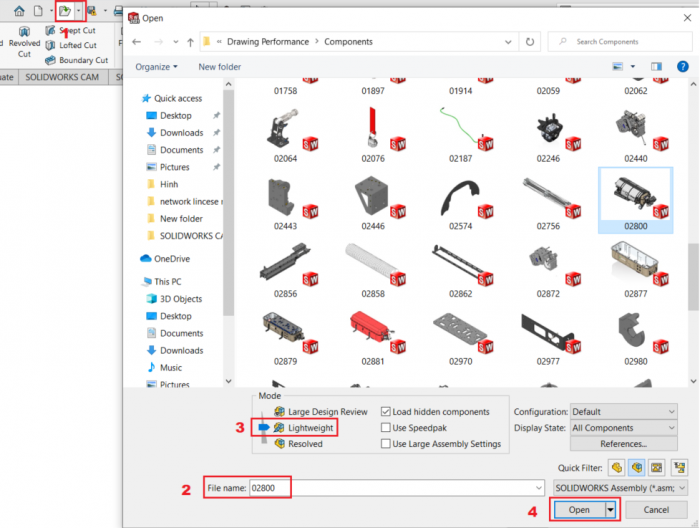
Task: Open the network lincese folder
Action: tap(184, 202)
